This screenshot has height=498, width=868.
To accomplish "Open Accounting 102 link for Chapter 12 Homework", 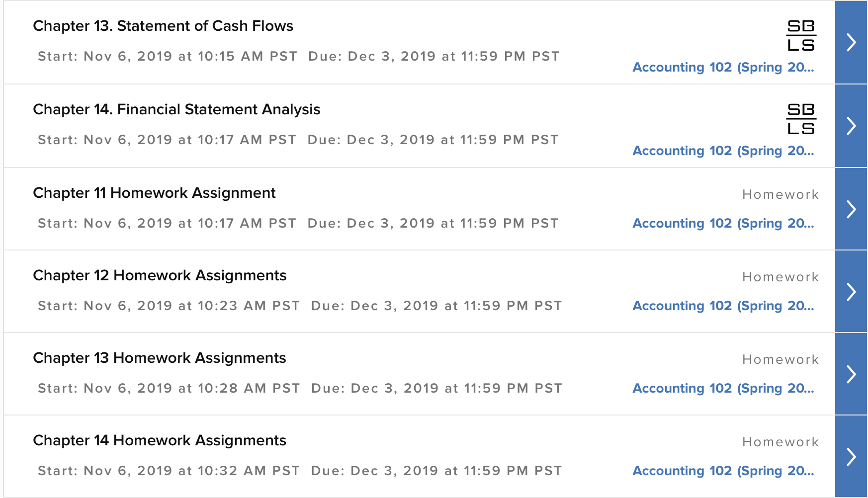I will pos(723,306).
